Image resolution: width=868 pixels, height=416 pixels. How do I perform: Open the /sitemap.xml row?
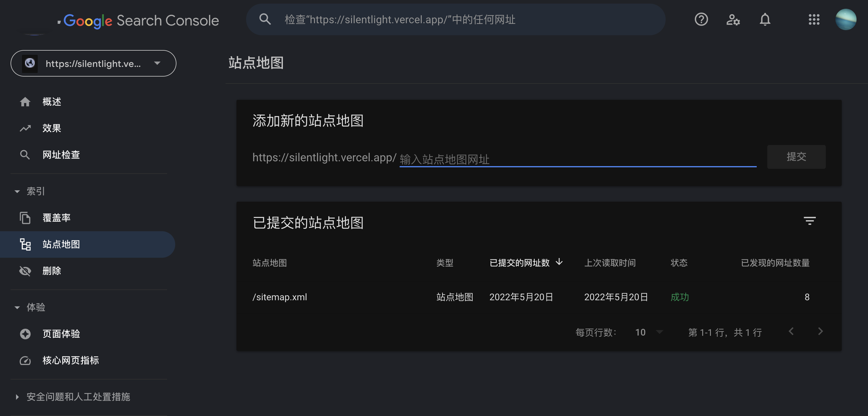point(538,297)
